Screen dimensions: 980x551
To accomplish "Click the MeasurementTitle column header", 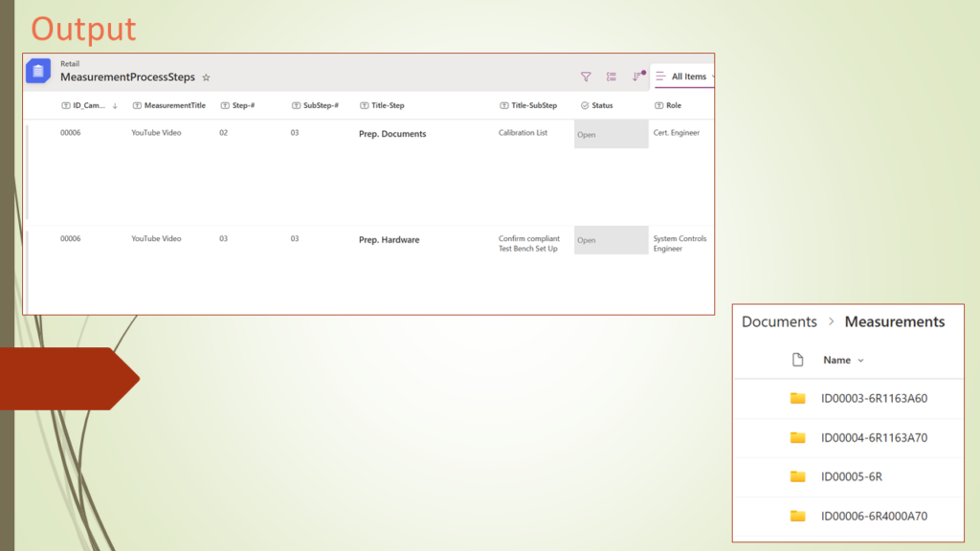I will [169, 105].
